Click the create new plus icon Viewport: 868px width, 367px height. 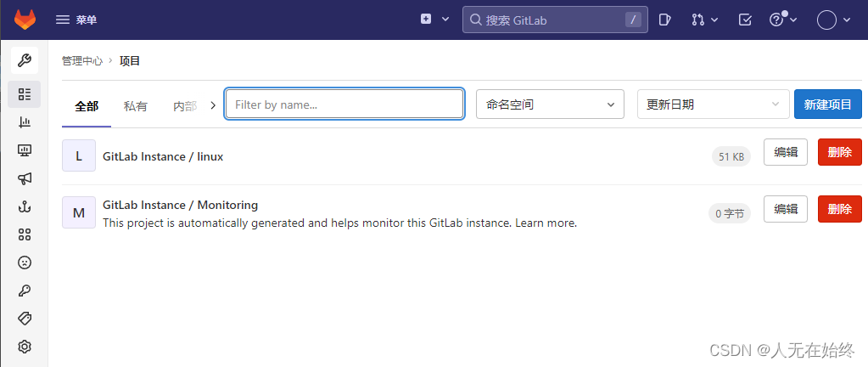[426, 19]
